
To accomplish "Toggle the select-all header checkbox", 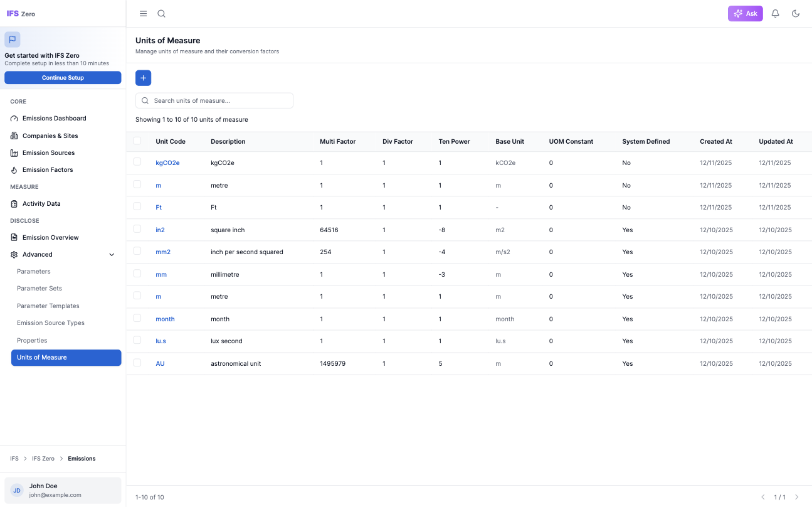I will (137, 141).
